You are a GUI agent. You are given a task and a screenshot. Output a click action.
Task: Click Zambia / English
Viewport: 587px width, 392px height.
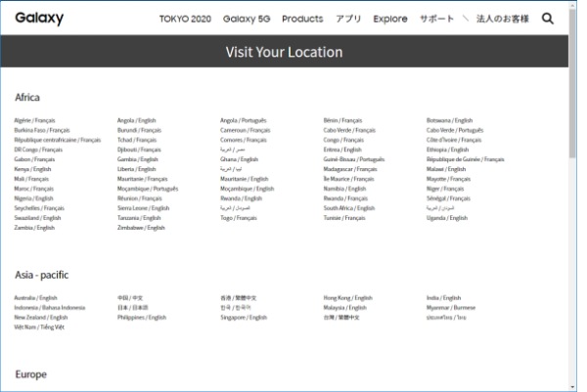pos(34,228)
